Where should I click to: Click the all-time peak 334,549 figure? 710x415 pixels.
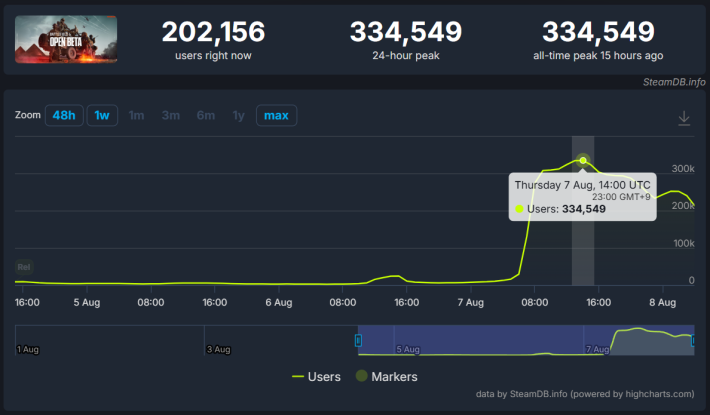coord(599,32)
